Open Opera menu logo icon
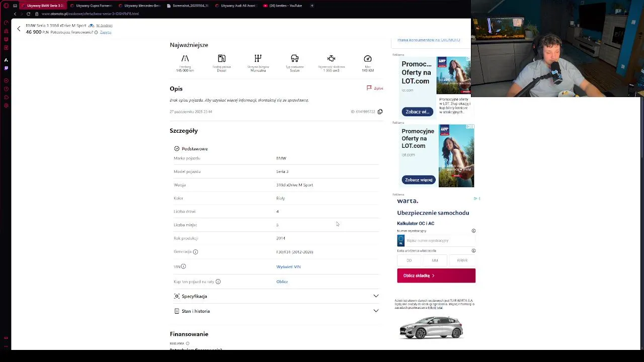Viewport: 644px width, 362px height. [x=6, y=6]
